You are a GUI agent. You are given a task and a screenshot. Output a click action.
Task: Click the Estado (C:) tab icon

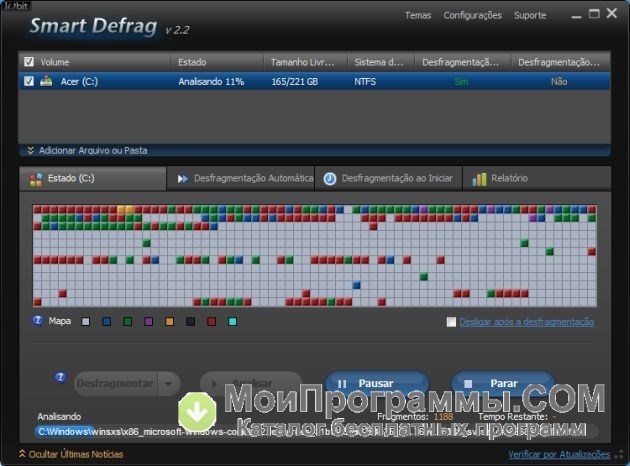(36, 179)
